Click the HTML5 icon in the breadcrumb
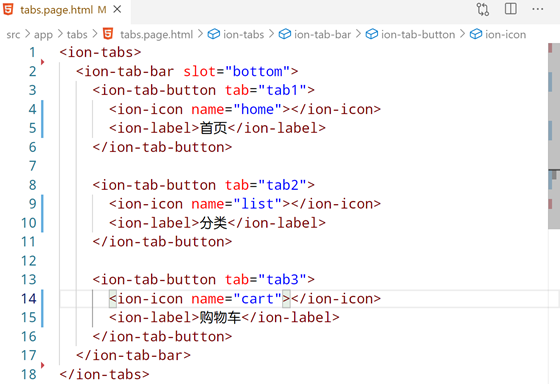The width and height of the screenshot is (560, 384). (x=108, y=34)
